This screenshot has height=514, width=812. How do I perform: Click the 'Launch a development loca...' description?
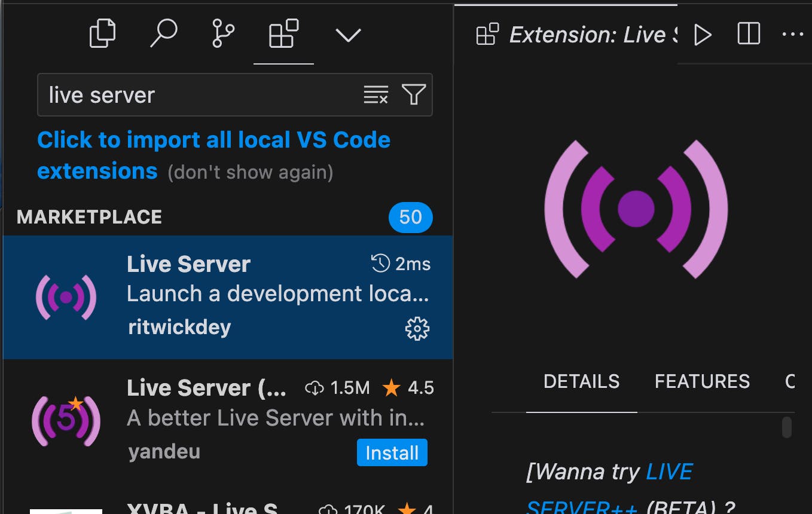click(278, 294)
